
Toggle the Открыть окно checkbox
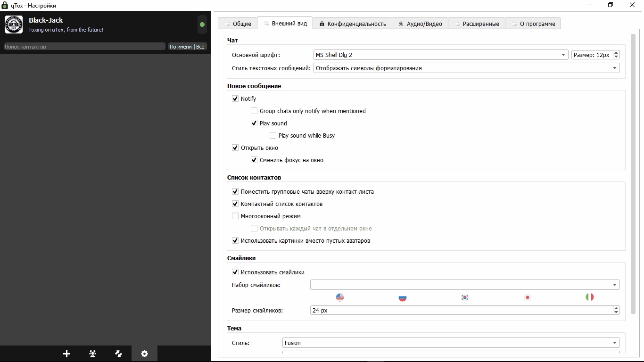pyautogui.click(x=235, y=148)
